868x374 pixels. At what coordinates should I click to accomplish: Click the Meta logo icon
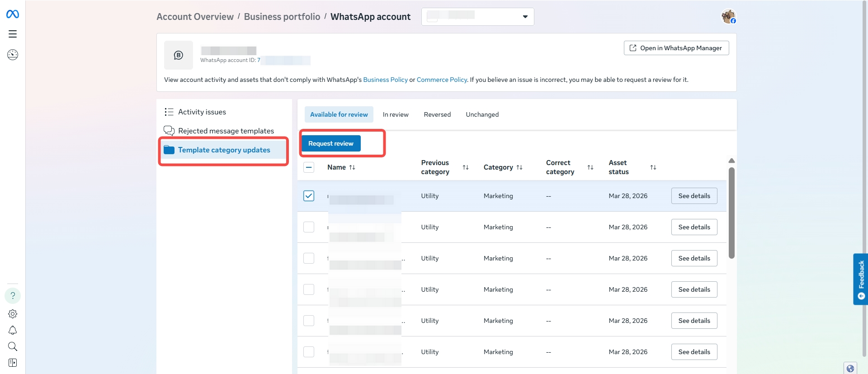[13, 14]
